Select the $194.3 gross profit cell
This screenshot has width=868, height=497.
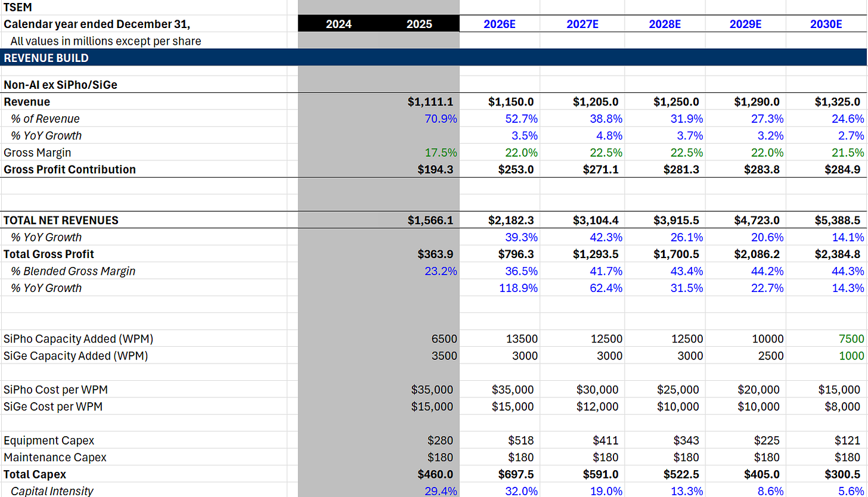(x=436, y=169)
